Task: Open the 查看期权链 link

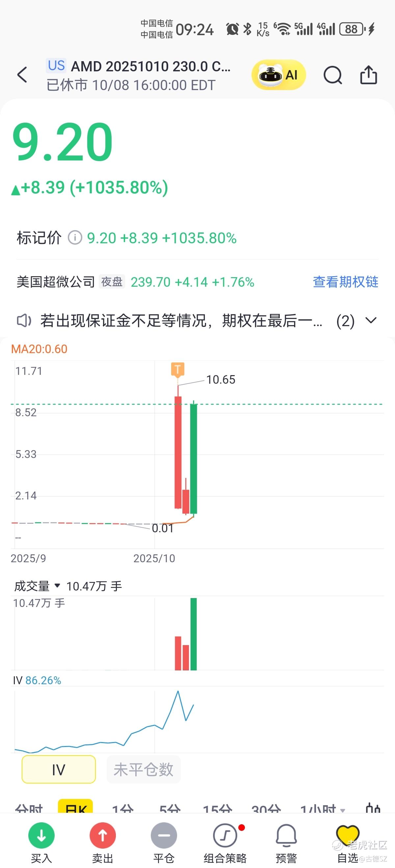Action: 345,282
